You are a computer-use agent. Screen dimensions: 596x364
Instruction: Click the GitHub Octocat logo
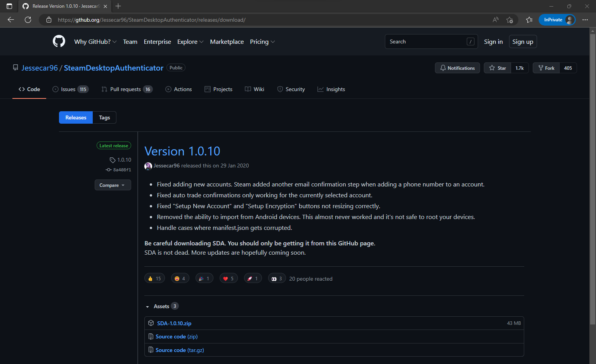point(59,41)
